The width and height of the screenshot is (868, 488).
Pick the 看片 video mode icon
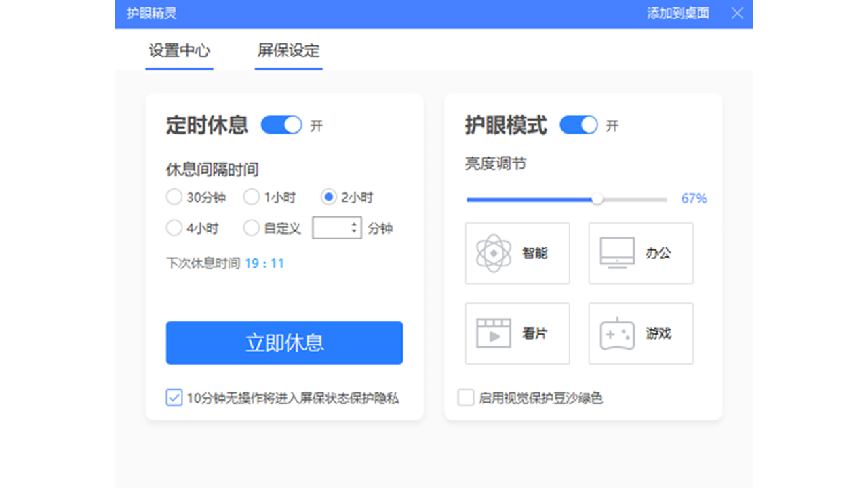coord(494,333)
